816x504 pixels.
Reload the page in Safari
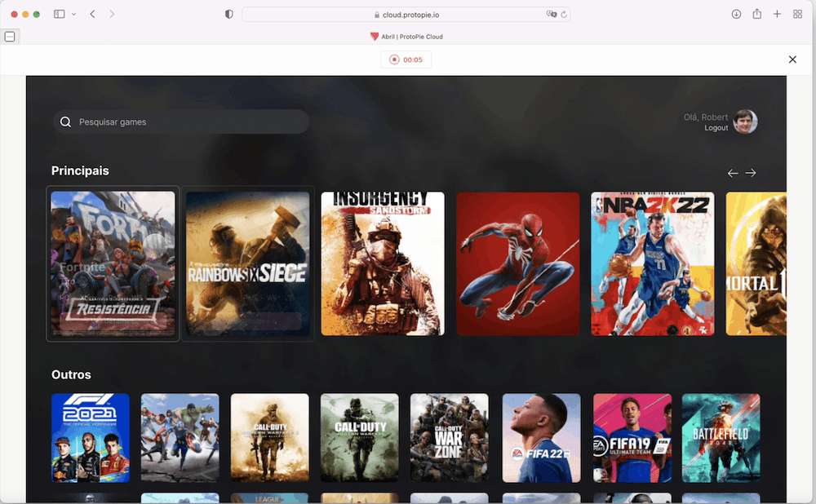point(564,15)
